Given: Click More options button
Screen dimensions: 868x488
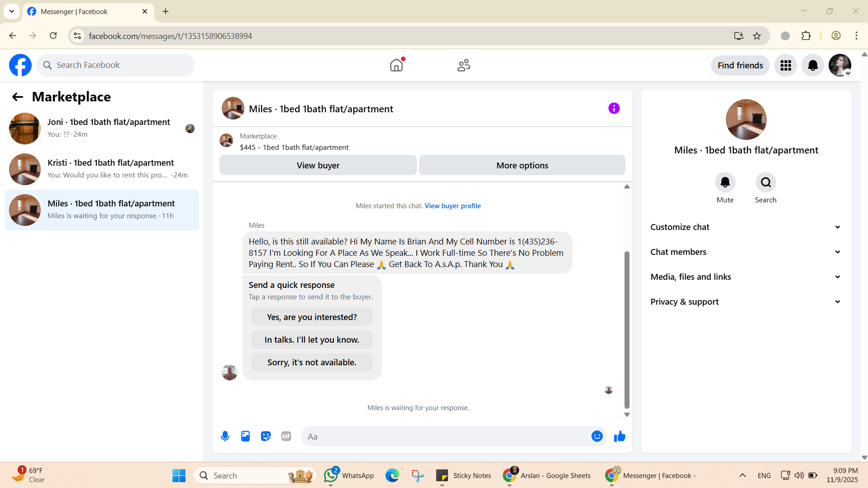Looking at the screenshot, I should tap(522, 165).
